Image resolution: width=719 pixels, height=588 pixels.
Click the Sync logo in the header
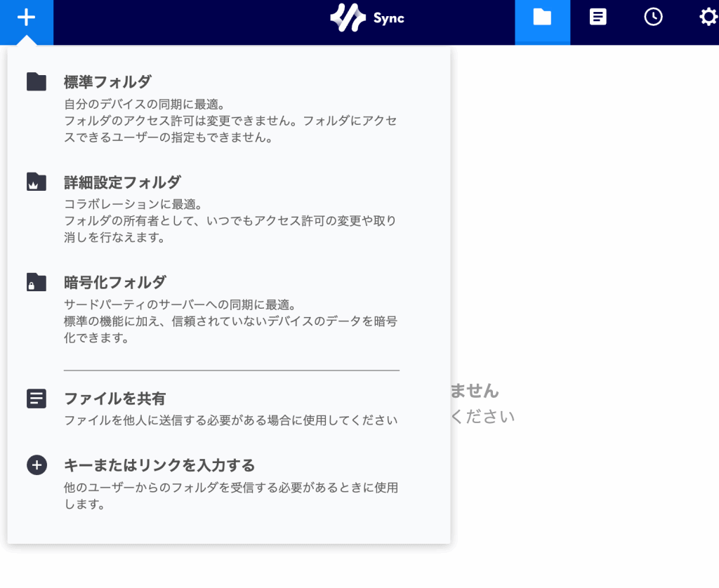click(x=367, y=18)
